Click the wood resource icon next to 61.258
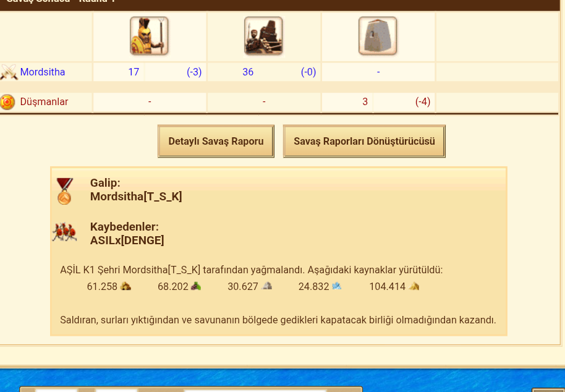 point(125,286)
